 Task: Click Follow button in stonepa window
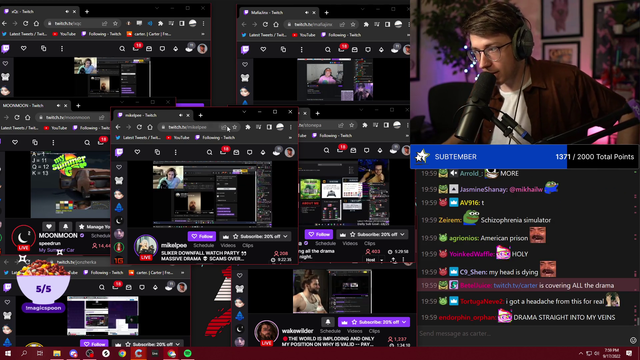tap(319, 234)
